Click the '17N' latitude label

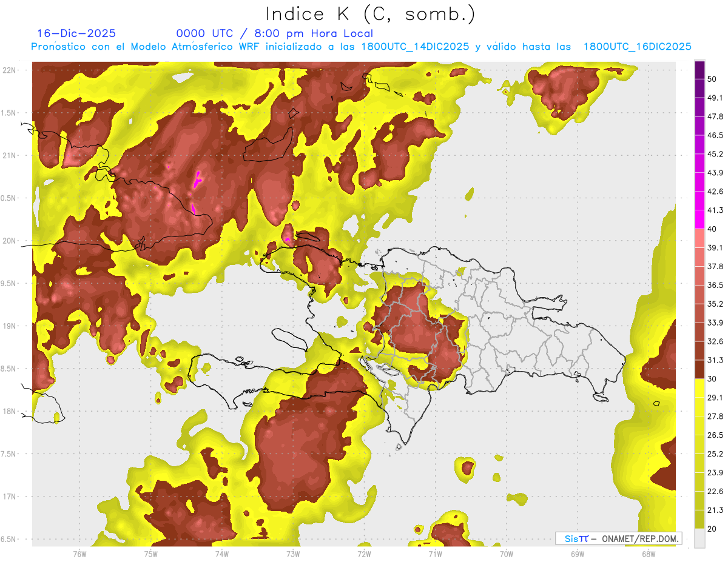coord(10,497)
